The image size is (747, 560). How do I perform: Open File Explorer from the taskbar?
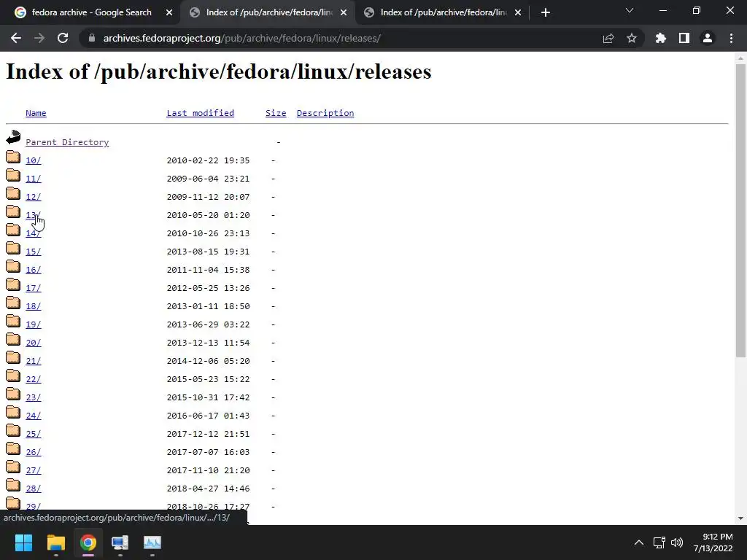(x=55, y=542)
